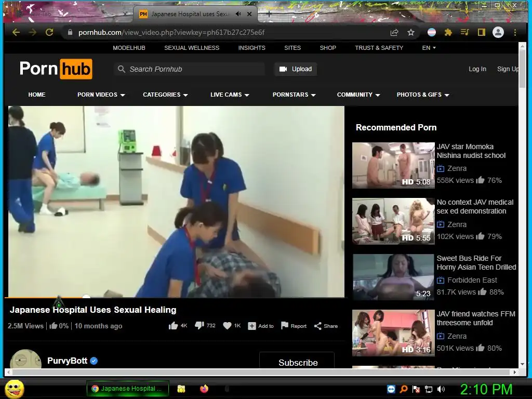Click the site logo to go home
Screen dimensions: 532x399
click(x=56, y=69)
